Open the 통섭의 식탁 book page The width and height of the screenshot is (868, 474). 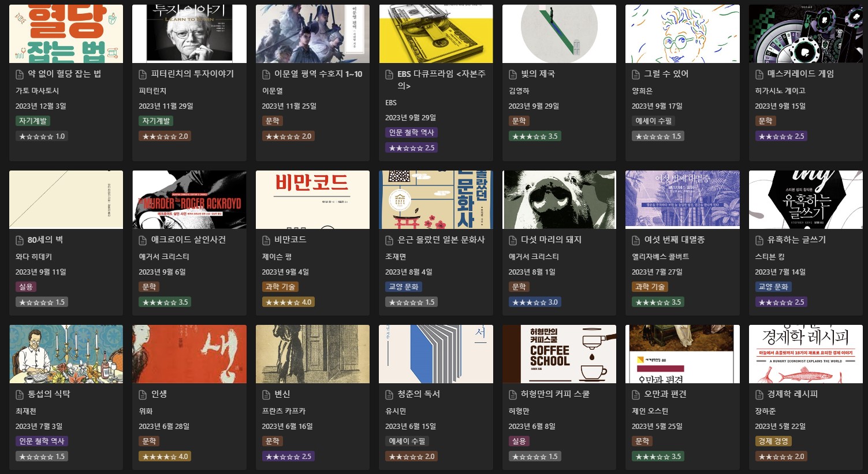pos(49,394)
